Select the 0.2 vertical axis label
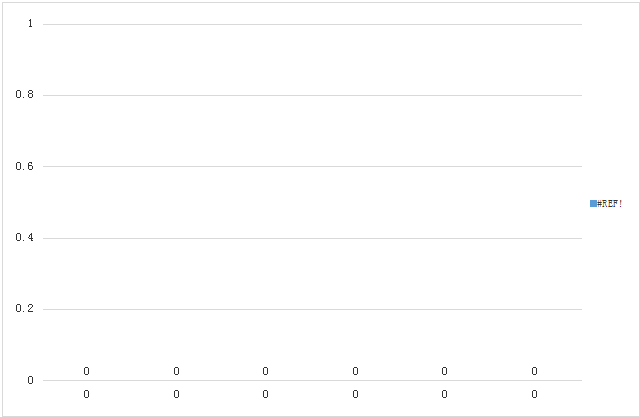Viewport: 640px width, 417px height. [x=24, y=308]
